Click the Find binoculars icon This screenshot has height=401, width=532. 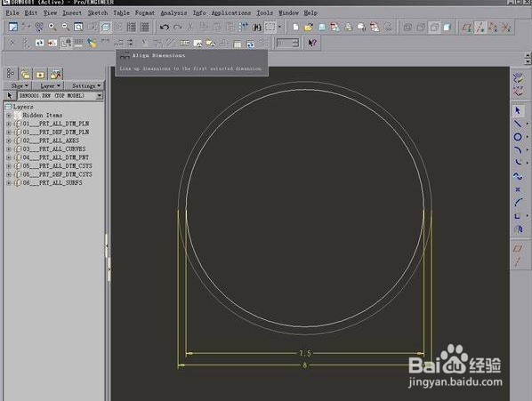pyautogui.click(x=256, y=27)
